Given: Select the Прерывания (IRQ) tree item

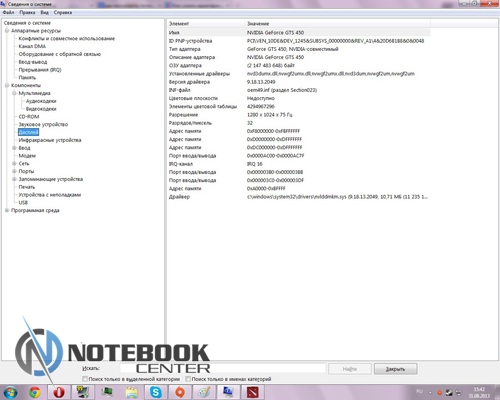Looking at the screenshot, I should pos(40,70).
